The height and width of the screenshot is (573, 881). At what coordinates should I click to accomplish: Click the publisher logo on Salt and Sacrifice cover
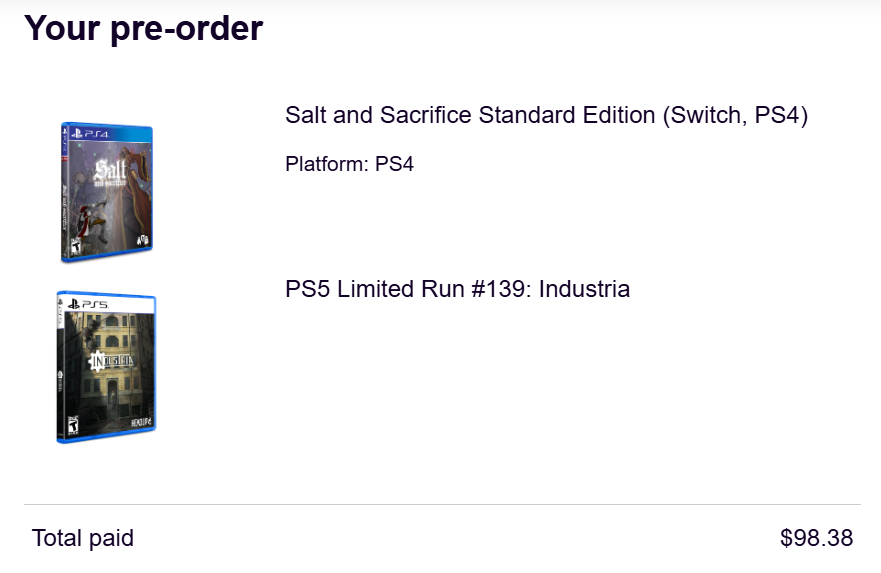pyautogui.click(x=143, y=240)
